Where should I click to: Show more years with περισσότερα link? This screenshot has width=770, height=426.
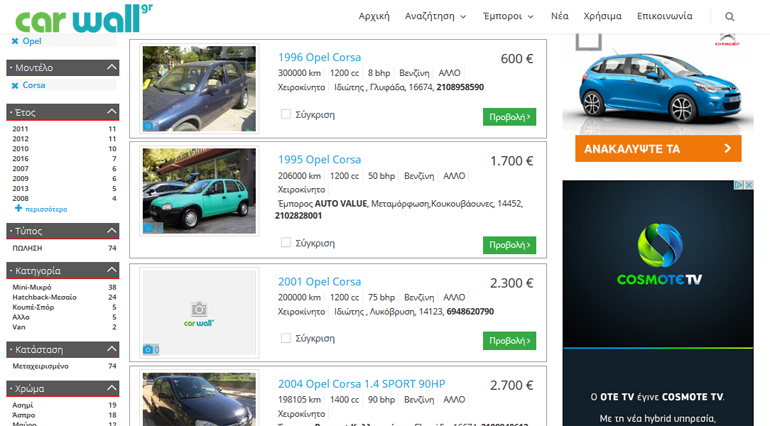(x=46, y=209)
